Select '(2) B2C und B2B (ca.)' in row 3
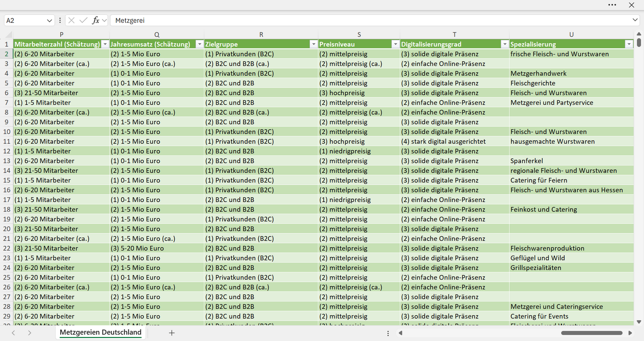 tap(261, 64)
